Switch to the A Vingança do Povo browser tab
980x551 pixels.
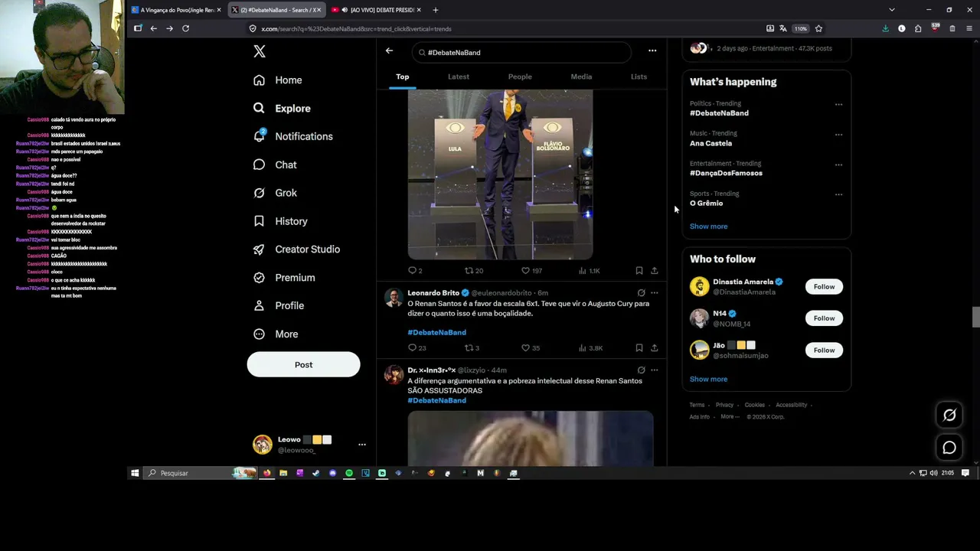coord(175,10)
